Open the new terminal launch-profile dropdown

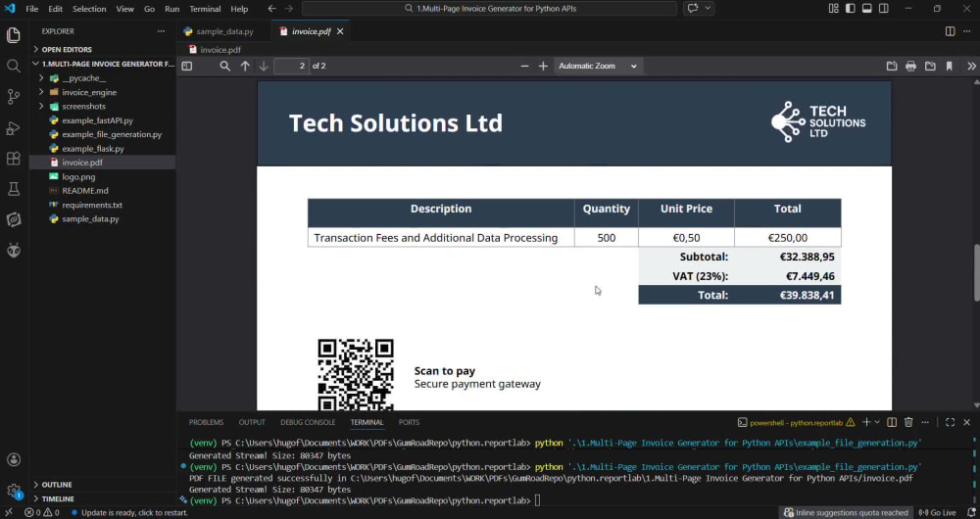click(877, 423)
